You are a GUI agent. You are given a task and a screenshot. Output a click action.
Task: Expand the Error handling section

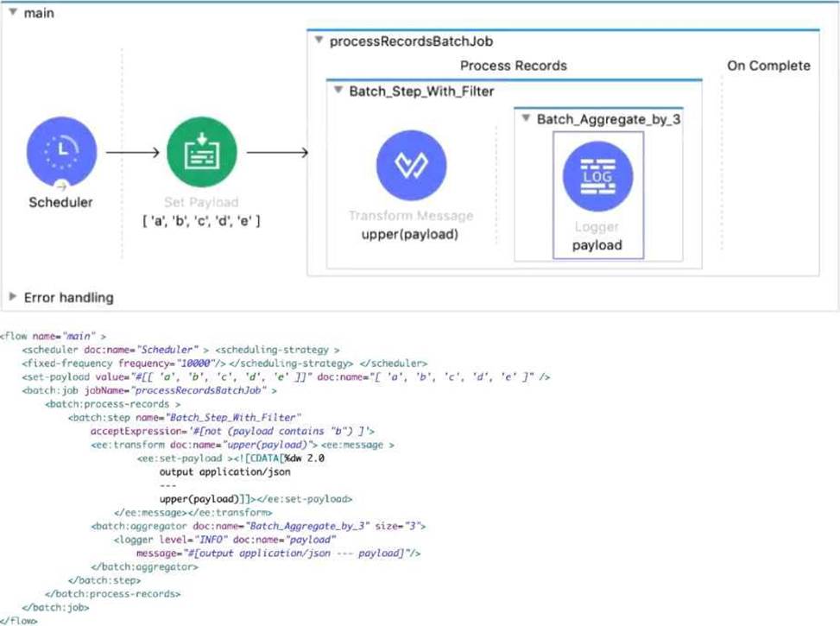point(13,297)
